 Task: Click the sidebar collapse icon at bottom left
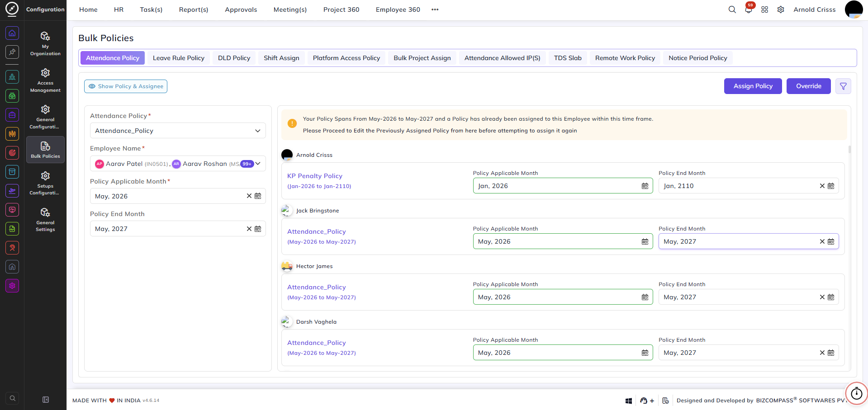pos(46,399)
